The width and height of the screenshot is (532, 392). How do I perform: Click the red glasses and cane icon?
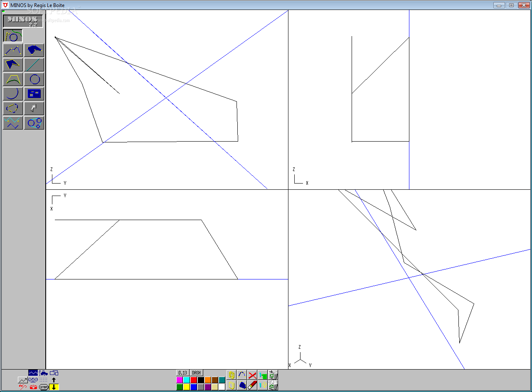[x=23, y=387]
